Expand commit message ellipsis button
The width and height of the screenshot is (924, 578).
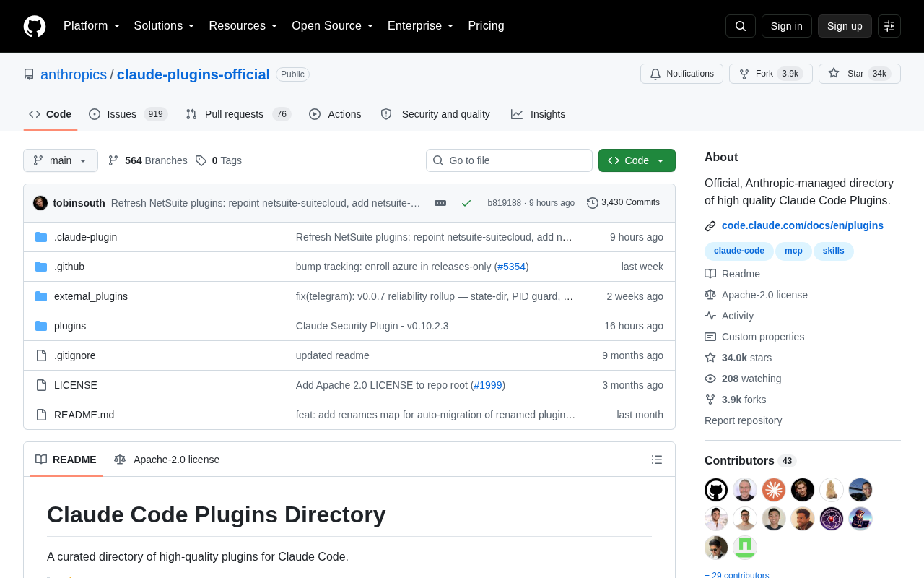pyautogui.click(x=440, y=203)
